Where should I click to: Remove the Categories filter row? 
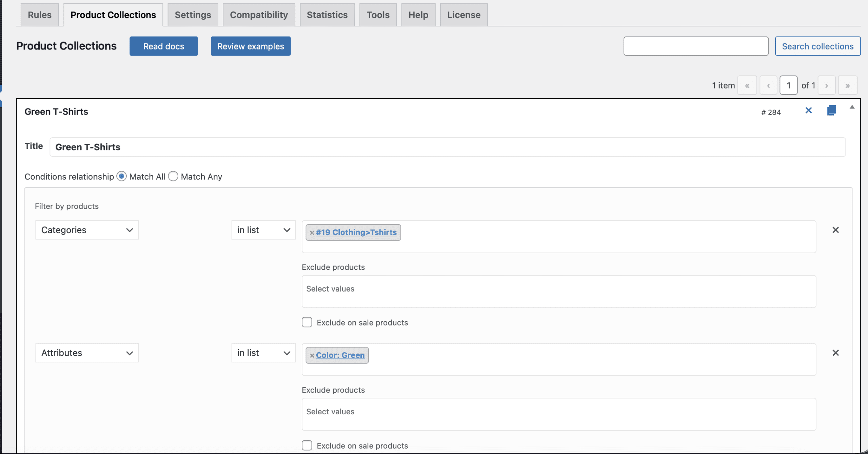(835, 230)
